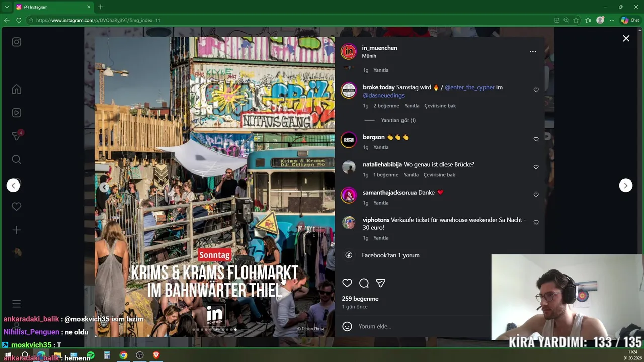Screen dimensions: 644x362
Task: Open the Copilot Chat button
Action: 630,20
